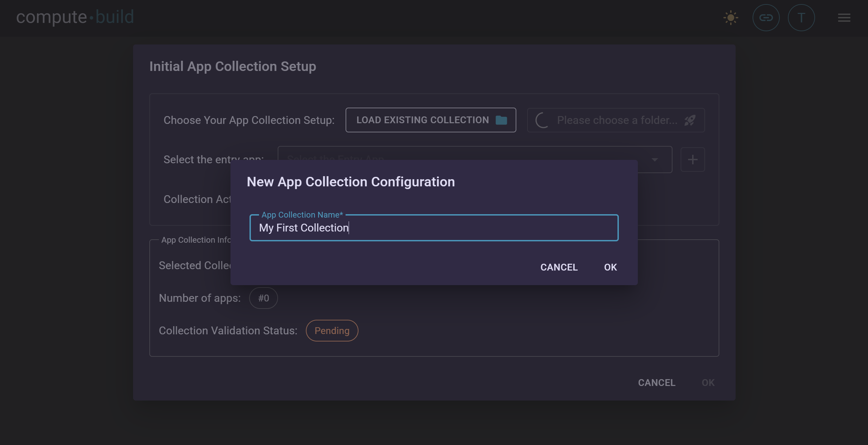868x445 pixels.
Task: Click the rocket icon beside the folder chooser
Action: coord(690,120)
